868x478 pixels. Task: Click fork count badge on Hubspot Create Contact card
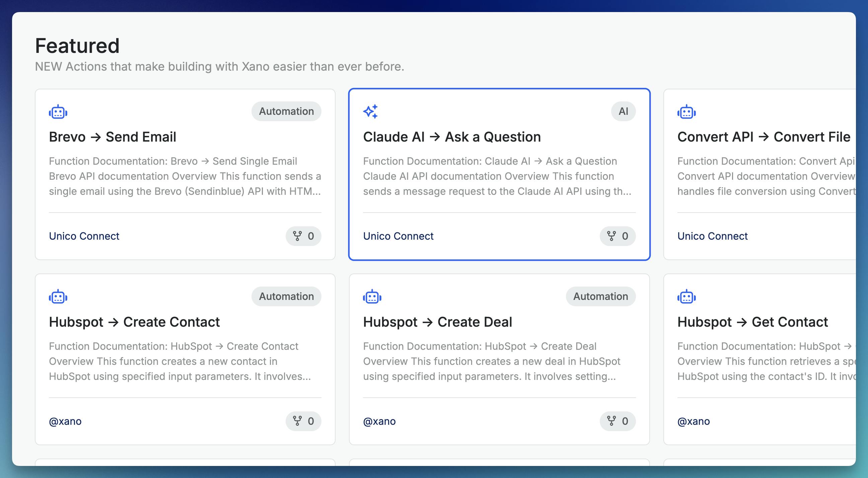[303, 421]
